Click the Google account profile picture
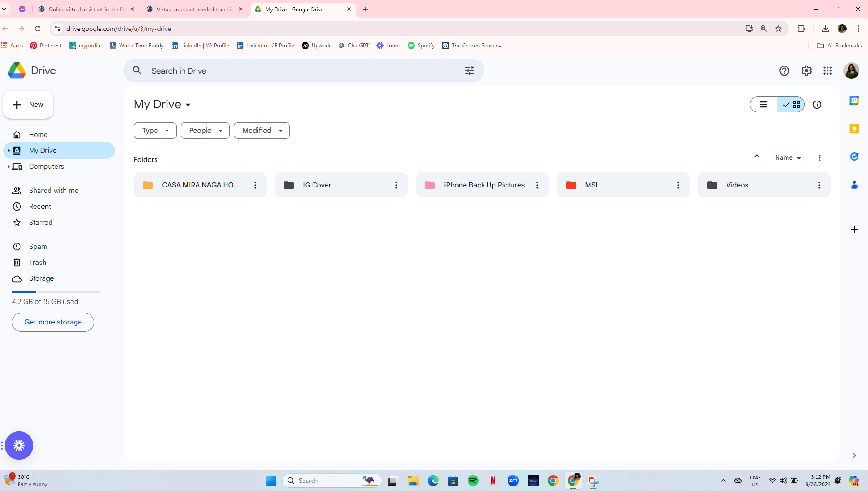The width and height of the screenshot is (868, 491). pyautogui.click(x=851, y=71)
